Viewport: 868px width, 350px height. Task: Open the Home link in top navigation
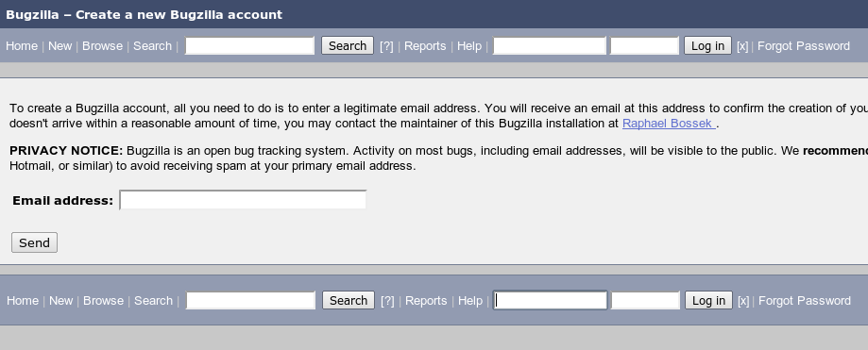tap(22, 46)
